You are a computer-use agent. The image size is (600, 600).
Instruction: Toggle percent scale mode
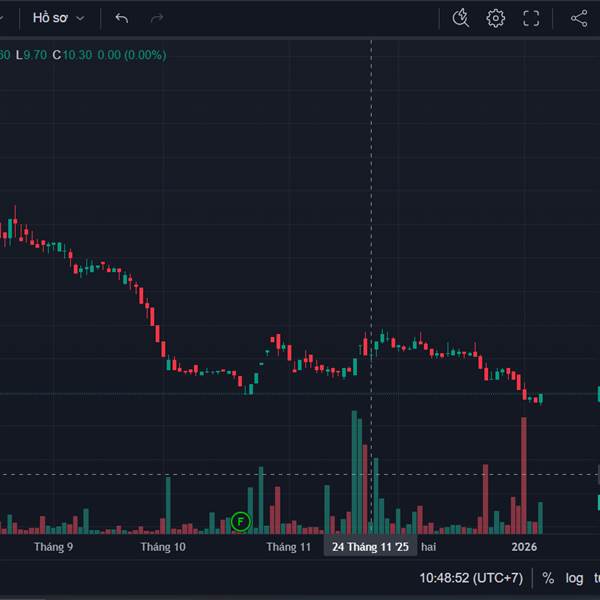pyautogui.click(x=548, y=578)
